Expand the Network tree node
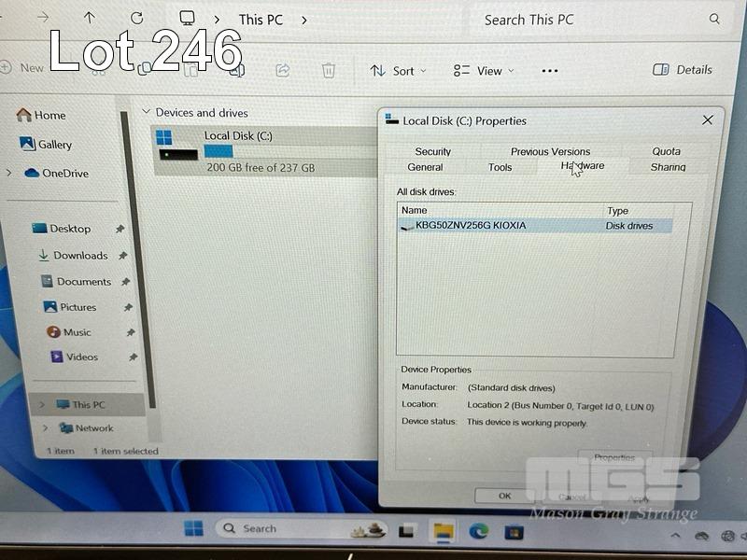Viewport: 747px width, 560px height. [43, 428]
